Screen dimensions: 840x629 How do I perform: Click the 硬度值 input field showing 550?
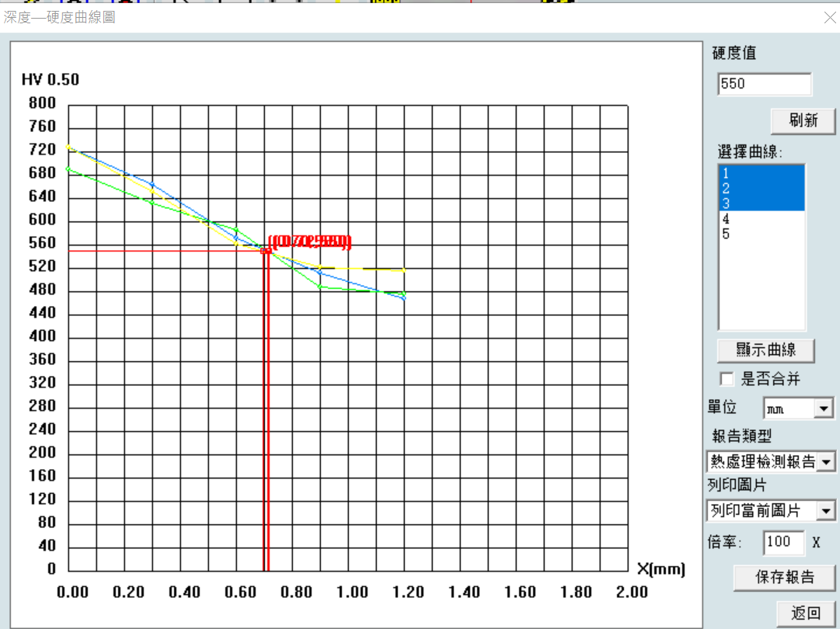click(x=764, y=84)
